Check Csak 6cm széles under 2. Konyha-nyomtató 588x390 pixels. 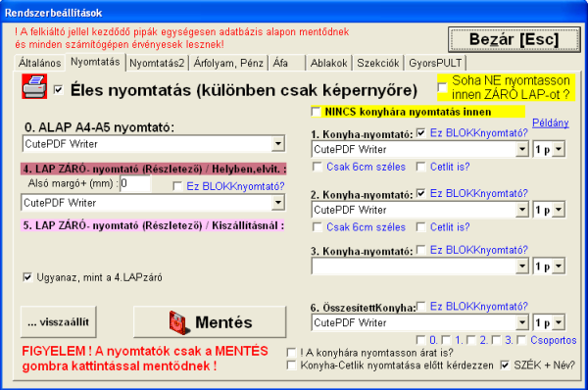coord(318,227)
